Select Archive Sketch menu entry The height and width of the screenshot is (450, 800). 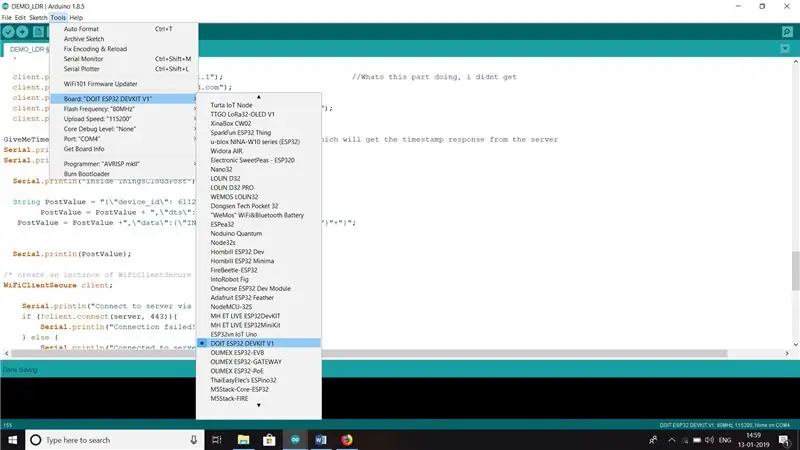124,39
